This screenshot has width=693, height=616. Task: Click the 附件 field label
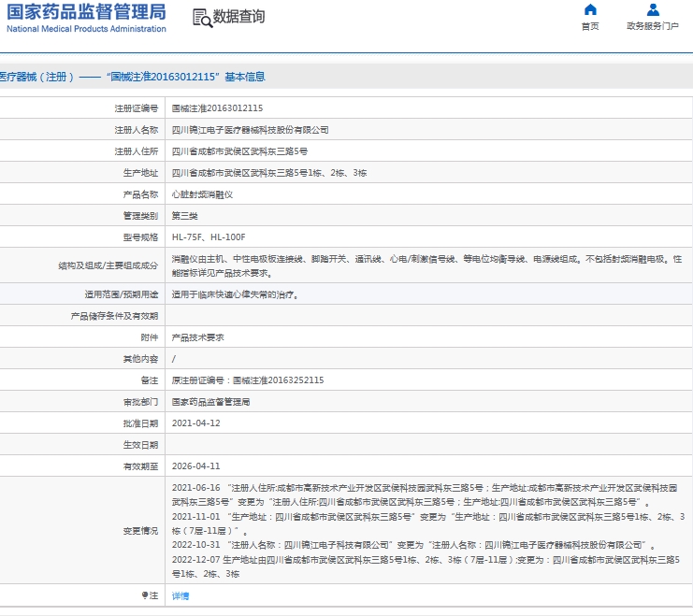pos(150,337)
